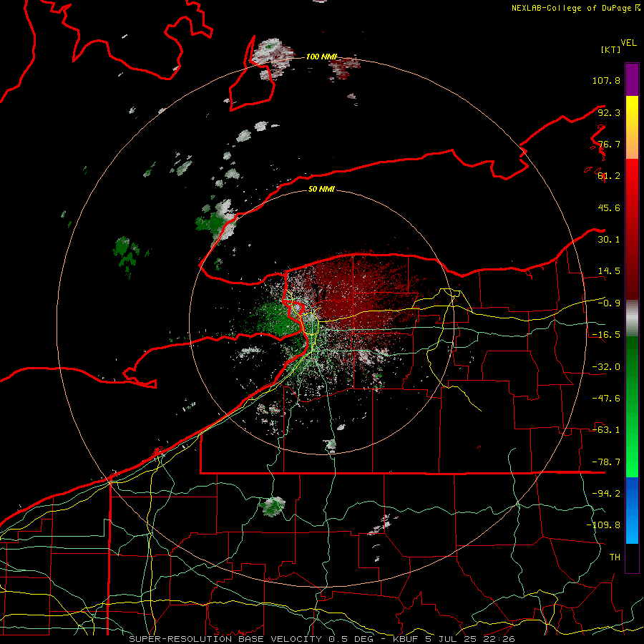
Task: Pick the green segment of the colorbar
Action: [x=632, y=406]
